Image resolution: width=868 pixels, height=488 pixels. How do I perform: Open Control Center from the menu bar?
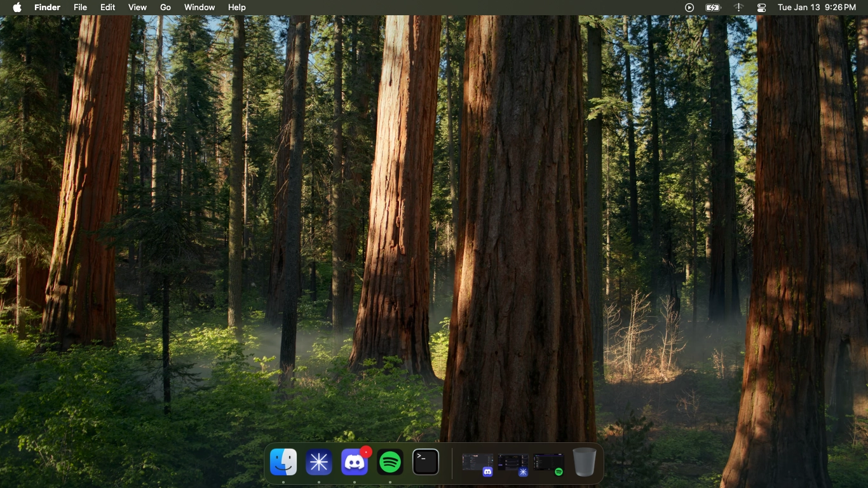pos(762,8)
